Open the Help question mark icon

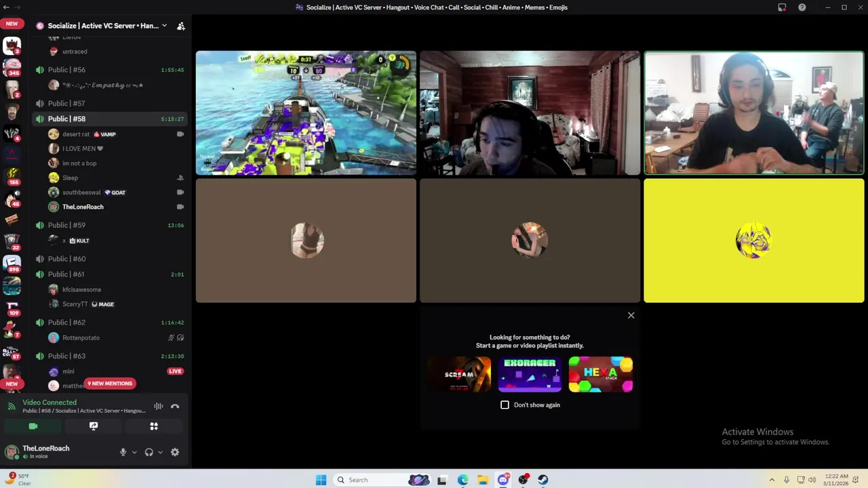coord(802,7)
